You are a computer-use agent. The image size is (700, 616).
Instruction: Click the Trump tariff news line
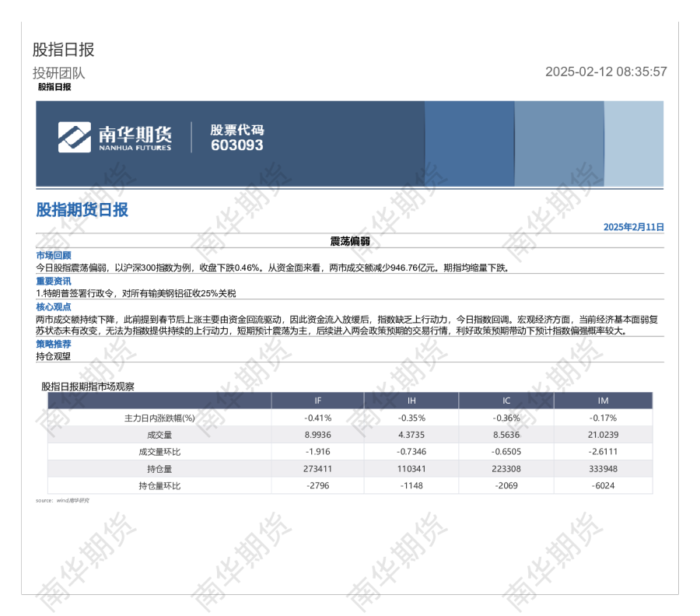pos(135,293)
